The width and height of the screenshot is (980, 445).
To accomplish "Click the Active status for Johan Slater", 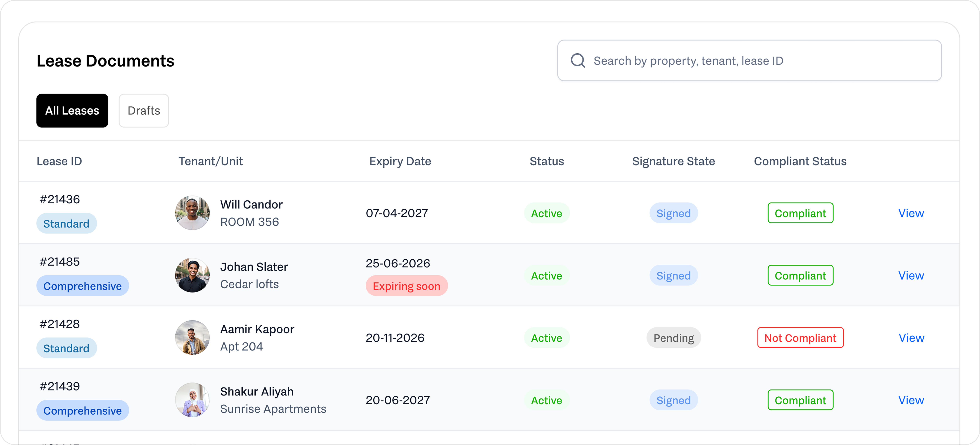I will (547, 276).
